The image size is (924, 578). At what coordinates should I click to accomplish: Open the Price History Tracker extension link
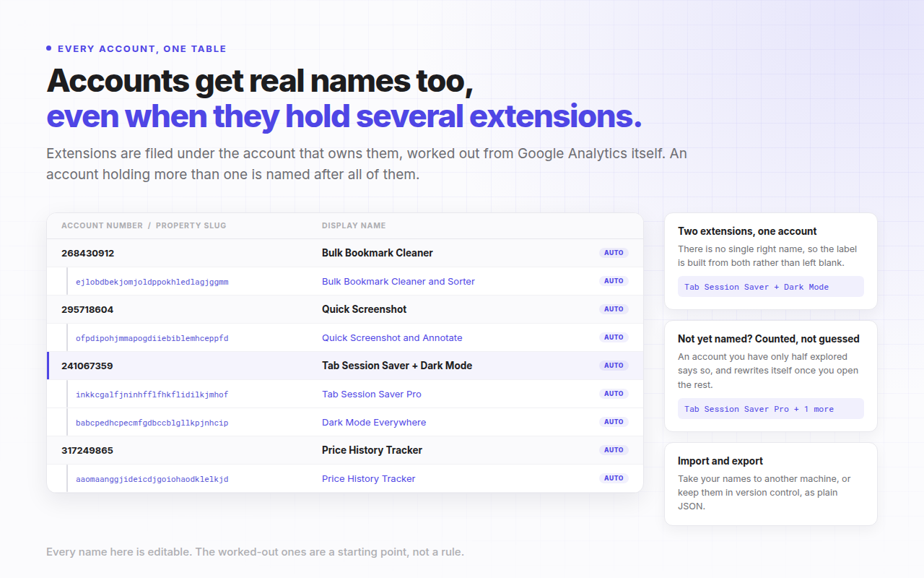[x=369, y=478]
